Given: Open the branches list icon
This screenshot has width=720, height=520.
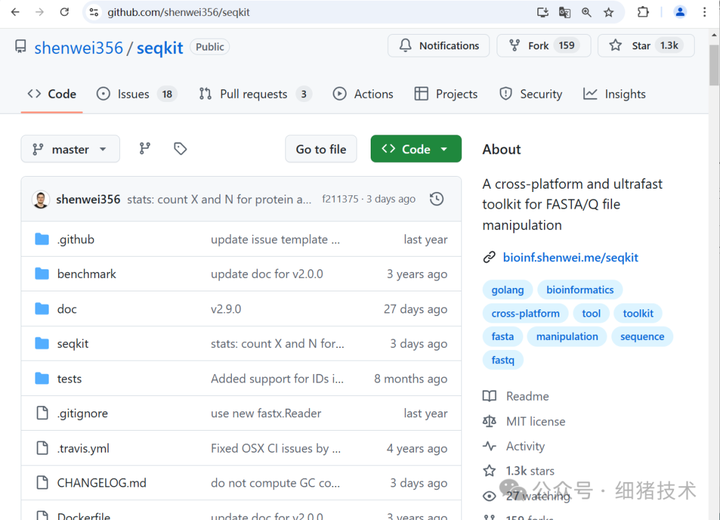Looking at the screenshot, I should [145, 149].
